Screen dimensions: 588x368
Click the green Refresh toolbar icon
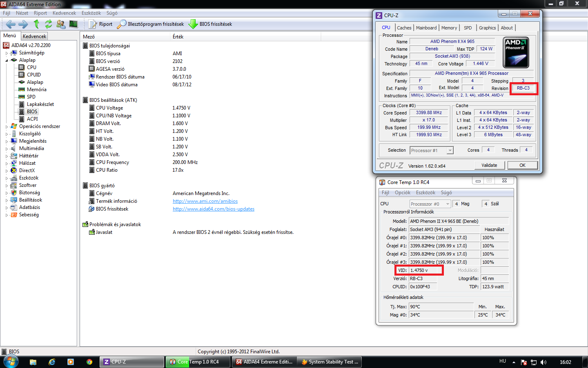pos(48,24)
